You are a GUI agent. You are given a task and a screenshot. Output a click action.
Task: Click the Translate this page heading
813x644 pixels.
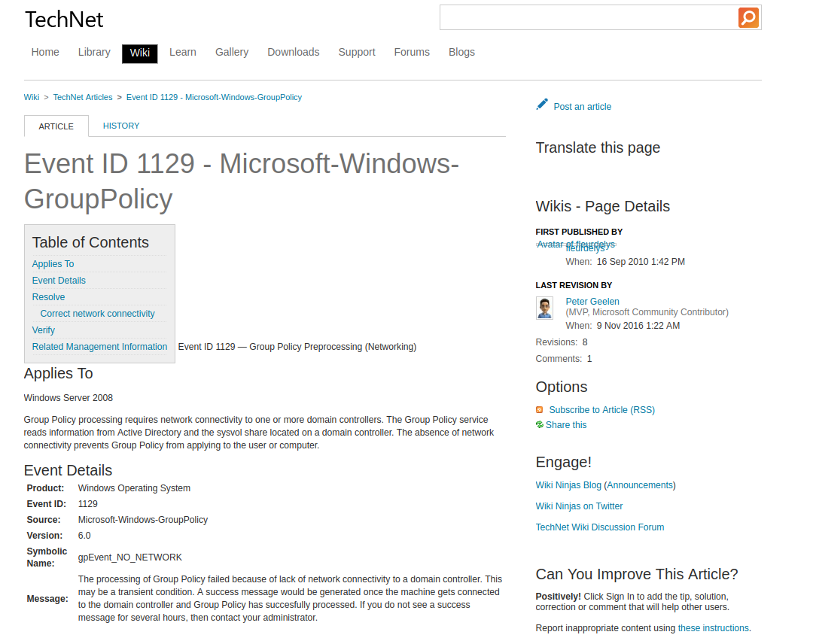click(598, 148)
